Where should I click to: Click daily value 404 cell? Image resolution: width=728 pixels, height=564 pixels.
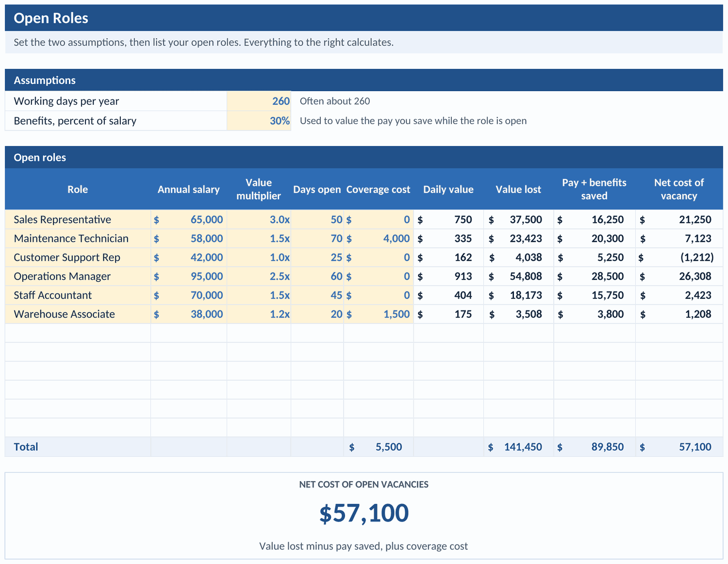(x=448, y=295)
